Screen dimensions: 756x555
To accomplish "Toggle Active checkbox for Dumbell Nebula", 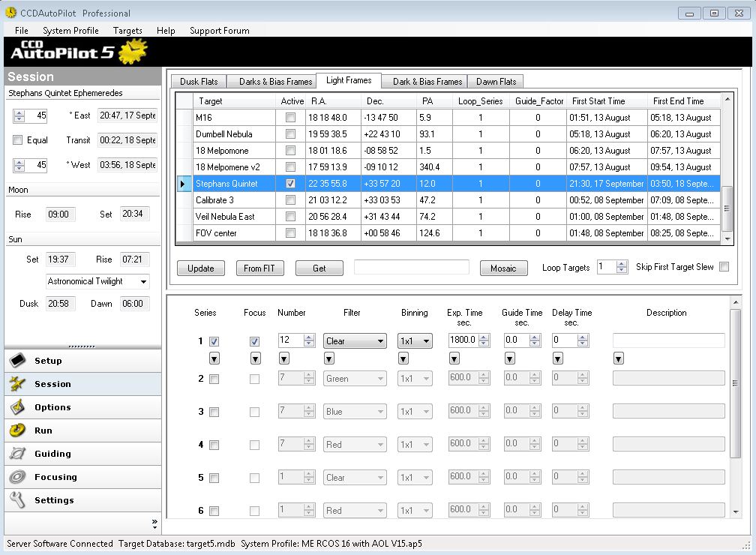I will click(x=290, y=133).
